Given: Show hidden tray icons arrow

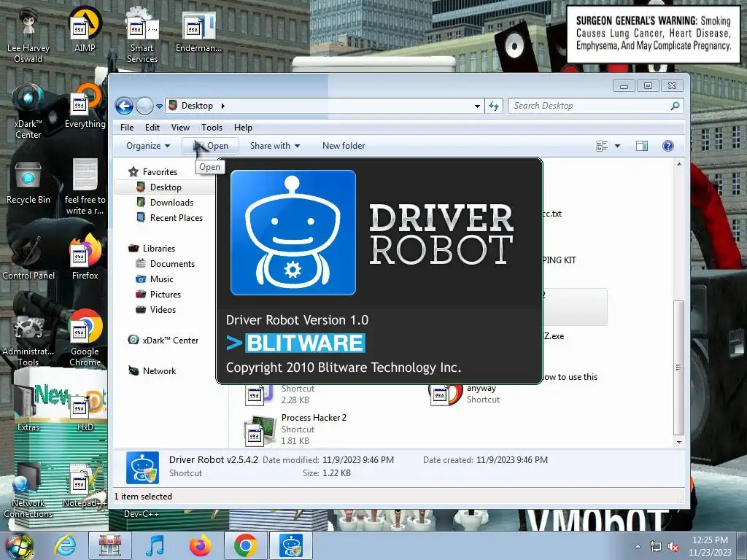Looking at the screenshot, I should point(638,546).
